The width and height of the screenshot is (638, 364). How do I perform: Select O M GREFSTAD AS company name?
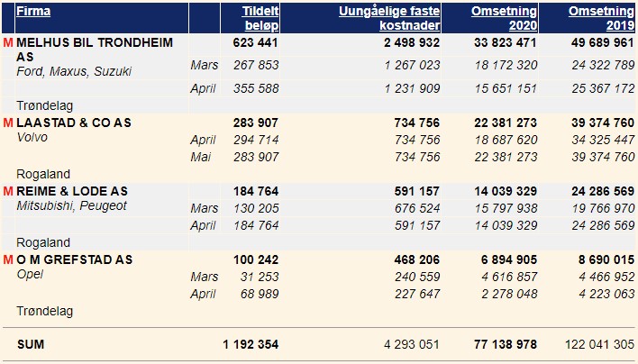(75, 259)
